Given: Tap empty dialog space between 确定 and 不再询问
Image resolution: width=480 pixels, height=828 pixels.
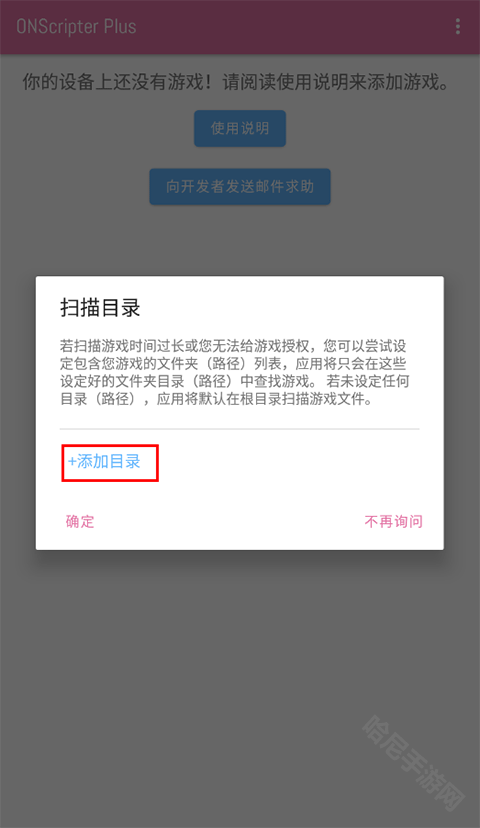Looking at the screenshot, I should click(x=230, y=522).
